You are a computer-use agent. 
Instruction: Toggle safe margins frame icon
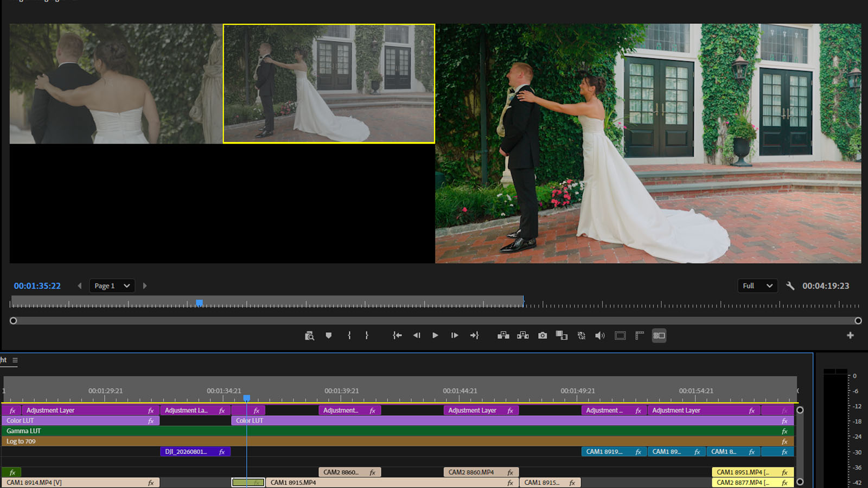coord(620,336)
